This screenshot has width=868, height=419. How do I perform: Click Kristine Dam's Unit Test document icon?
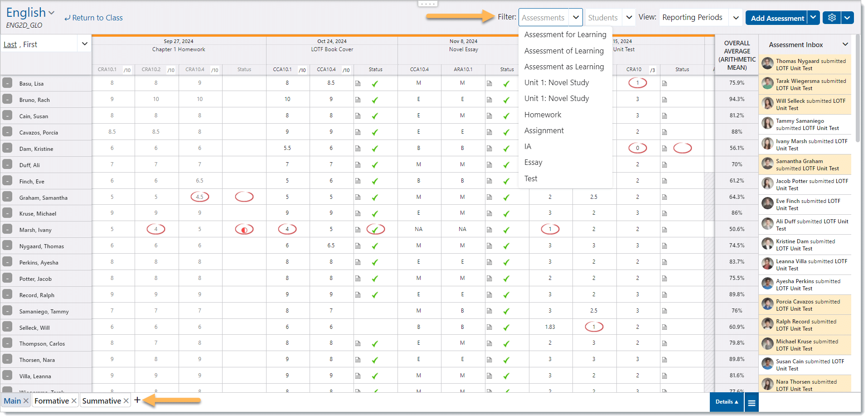pyautogui.click(x=664, y=148)
